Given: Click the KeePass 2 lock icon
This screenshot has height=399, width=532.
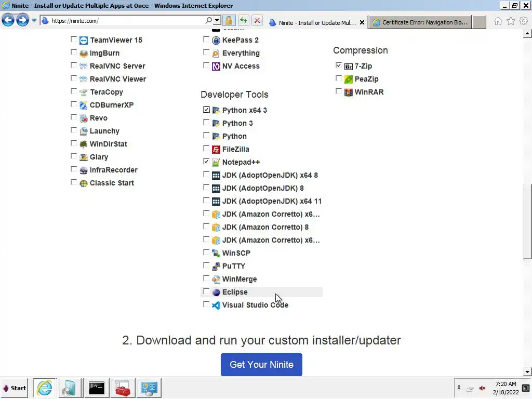Looking at the screenshot, I should pyautogui.click(x=216, y=41).
